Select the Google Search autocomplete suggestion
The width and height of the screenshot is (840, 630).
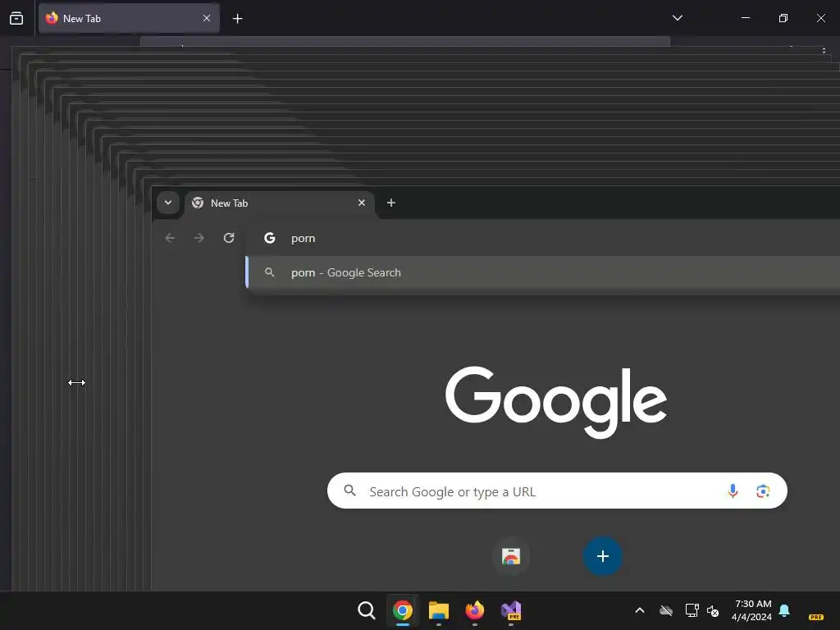(542, 272)
